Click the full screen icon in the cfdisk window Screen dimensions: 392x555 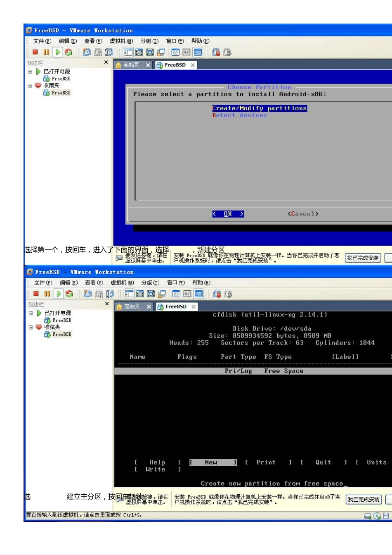151,294
